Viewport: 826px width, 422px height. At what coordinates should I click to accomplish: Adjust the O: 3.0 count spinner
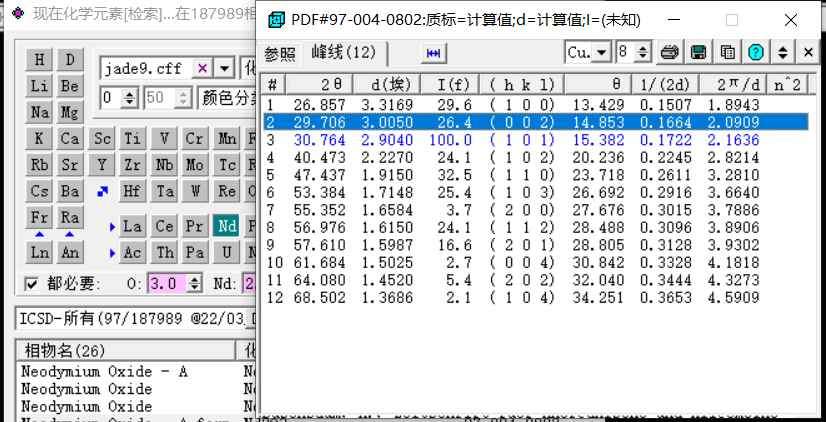coord(195,284)
